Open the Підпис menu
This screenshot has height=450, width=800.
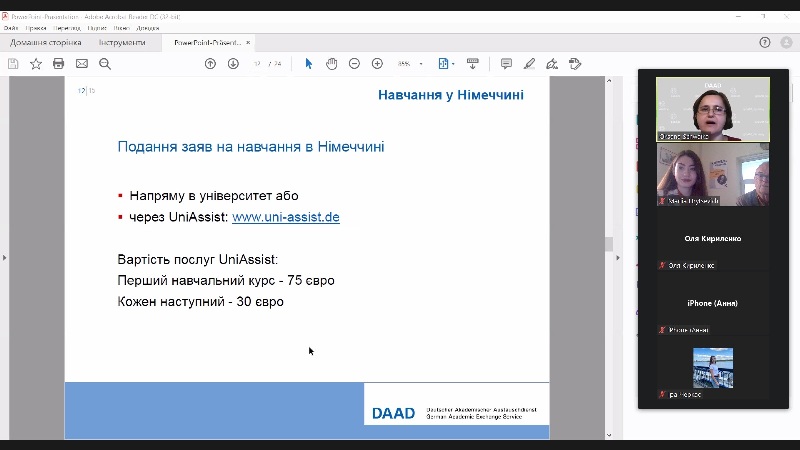click(x=97, y=28)
